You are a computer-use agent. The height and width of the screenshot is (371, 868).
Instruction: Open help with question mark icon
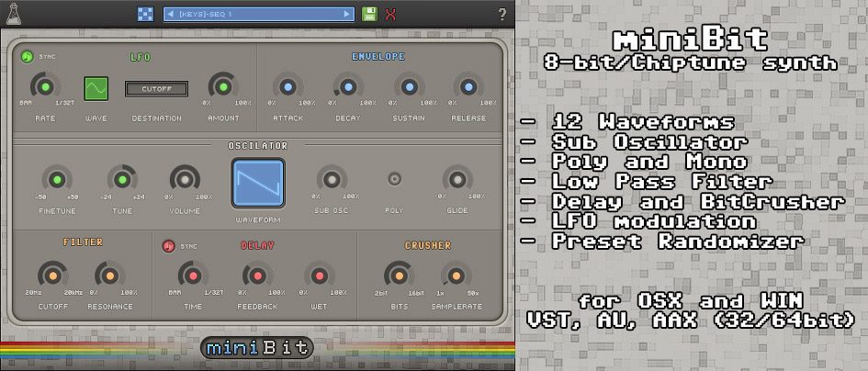(502, 15)
